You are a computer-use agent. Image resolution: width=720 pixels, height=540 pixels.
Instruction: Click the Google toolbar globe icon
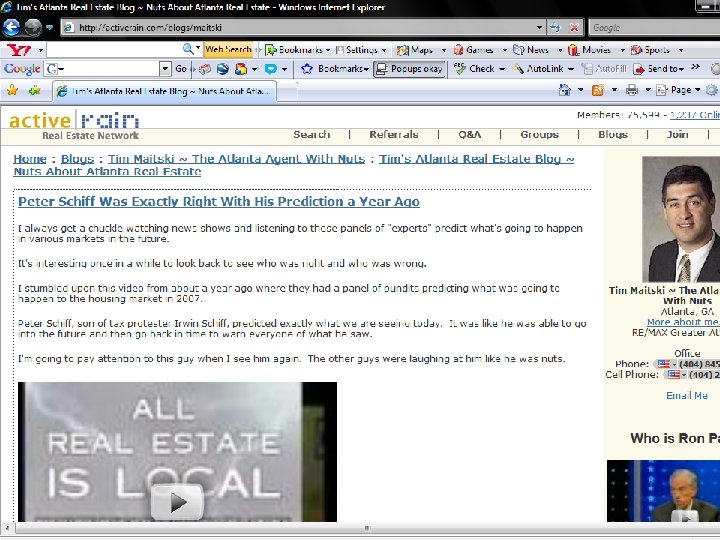click(x=223, y=69)
